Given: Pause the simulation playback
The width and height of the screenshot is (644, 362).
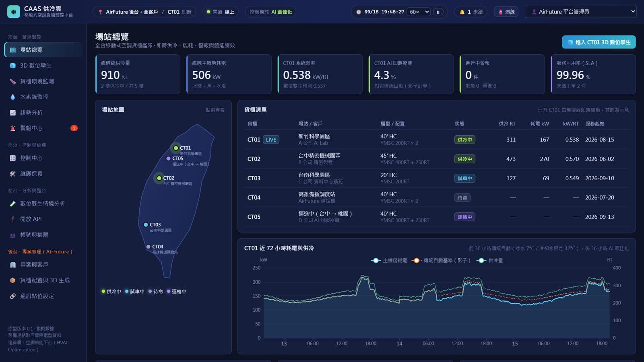Looking at the screenshot, I should [438, 12].
